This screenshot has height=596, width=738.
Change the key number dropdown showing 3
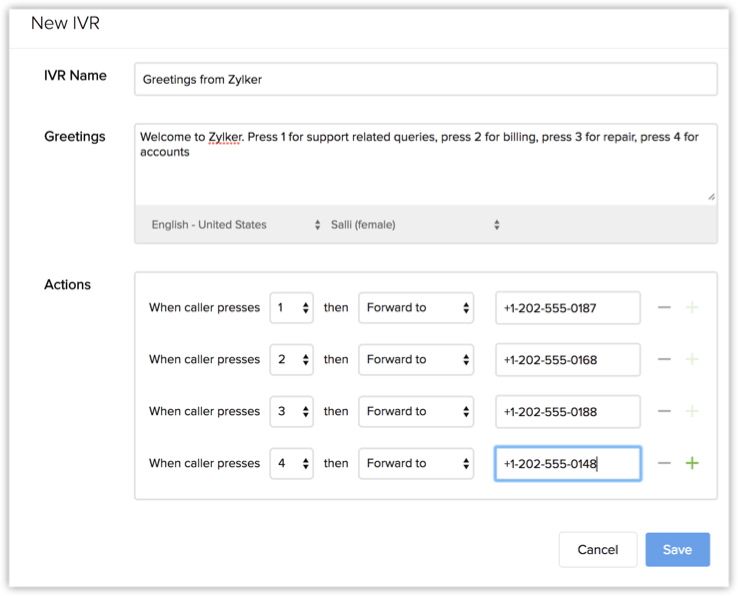[x=291, y=412]
